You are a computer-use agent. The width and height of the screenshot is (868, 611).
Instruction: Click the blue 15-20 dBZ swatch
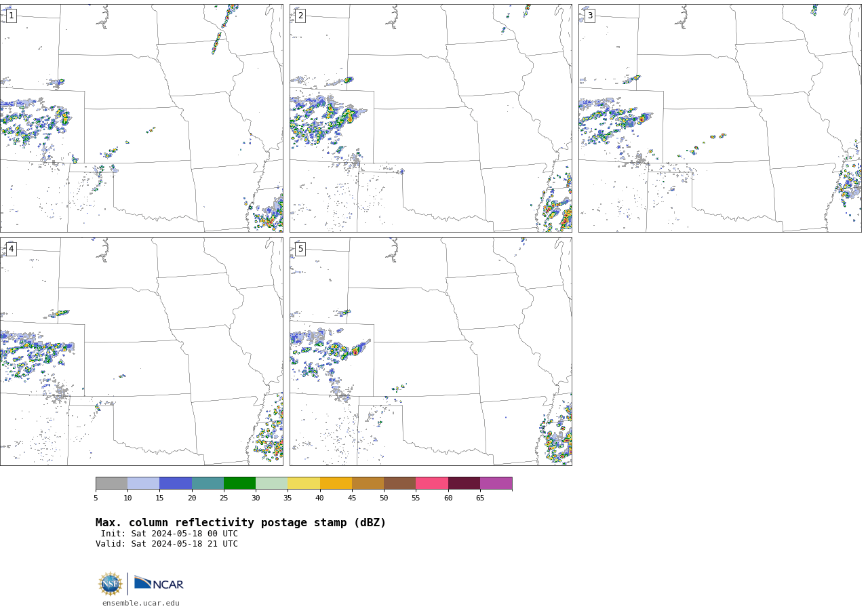point(176,483)
